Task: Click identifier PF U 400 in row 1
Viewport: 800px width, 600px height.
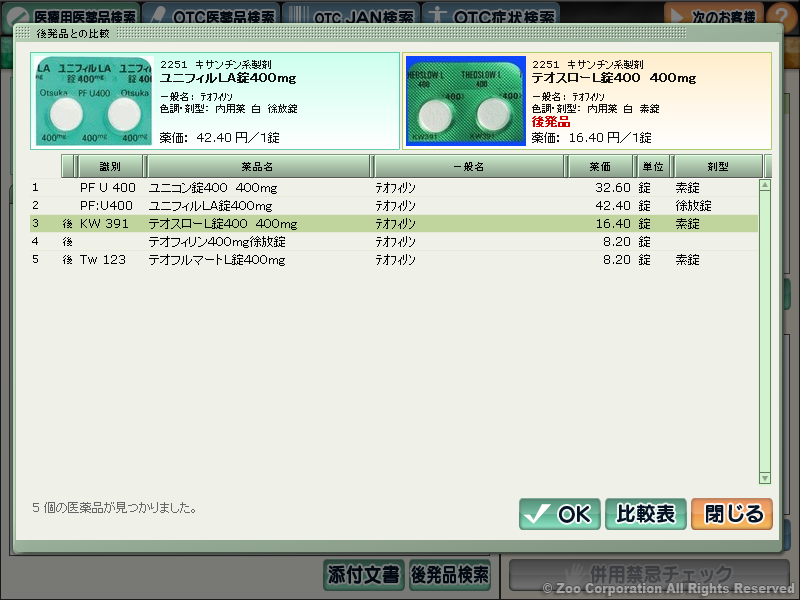Action: tap(108, 188)
